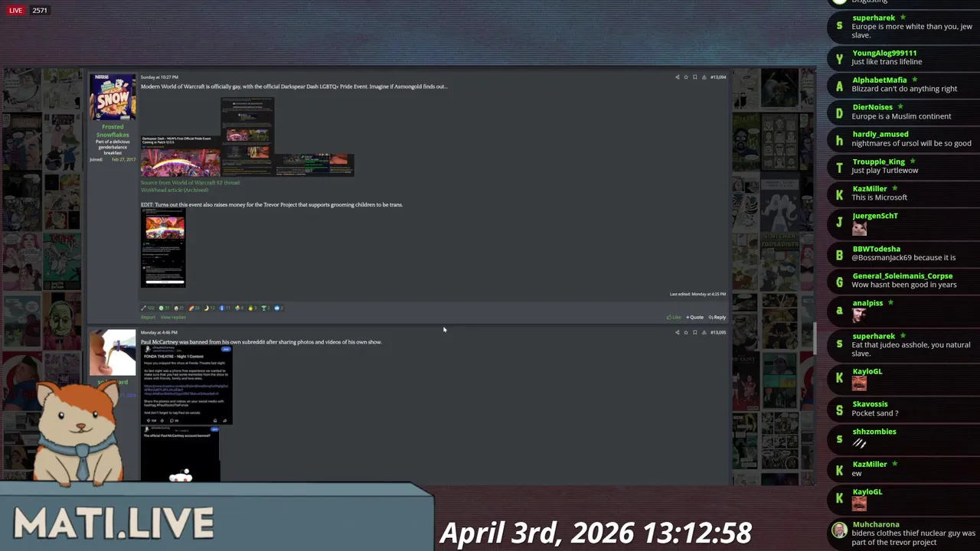Image resolution: width=980 pixels, height=551 pixels.
Task: Click Troupple_King's T avatar in chat
Action: [x=839, y=168]
